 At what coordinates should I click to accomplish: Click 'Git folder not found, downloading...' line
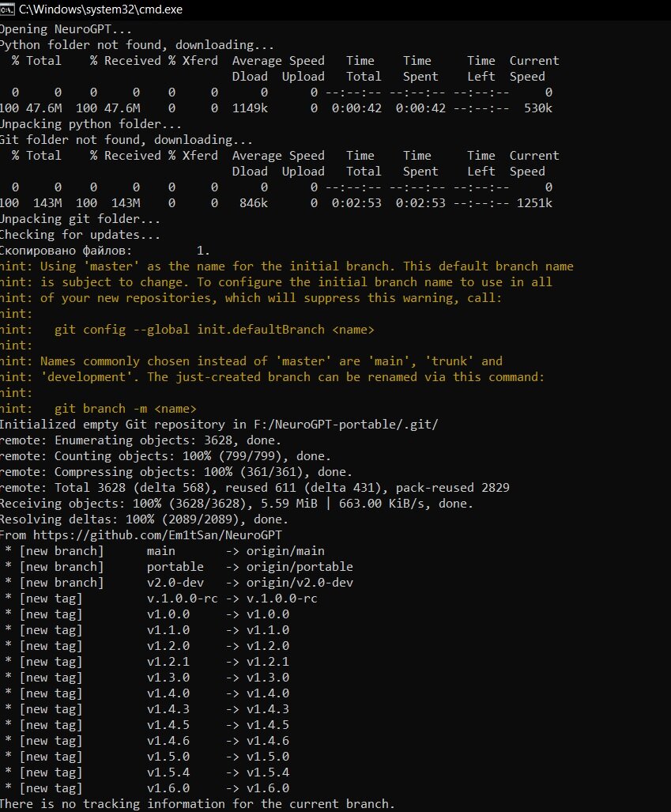126,140
